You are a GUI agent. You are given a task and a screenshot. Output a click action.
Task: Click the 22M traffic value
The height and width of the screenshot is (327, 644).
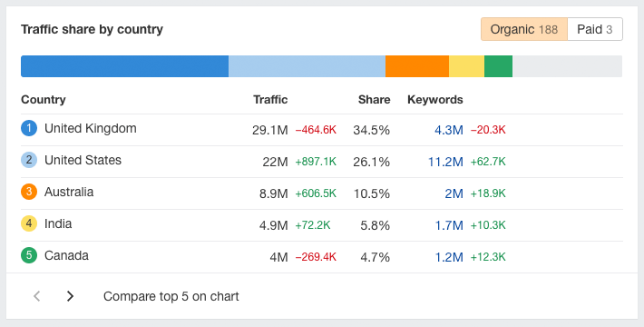coord(275,162)
